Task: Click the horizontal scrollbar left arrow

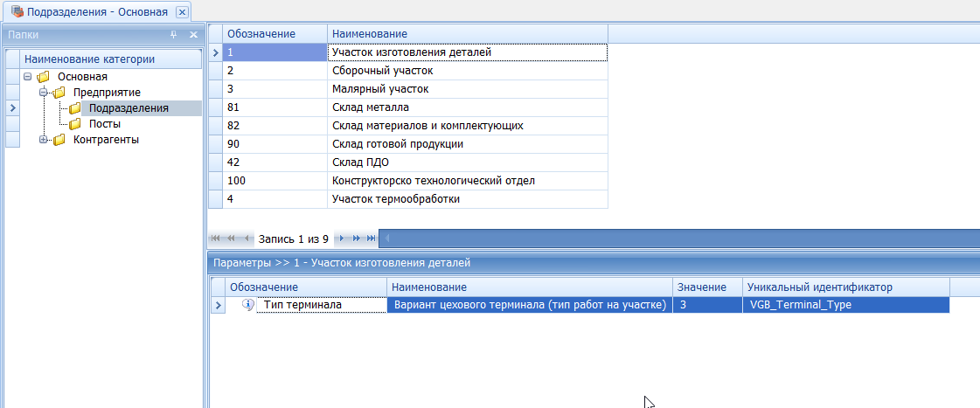Action: point(388,239)
